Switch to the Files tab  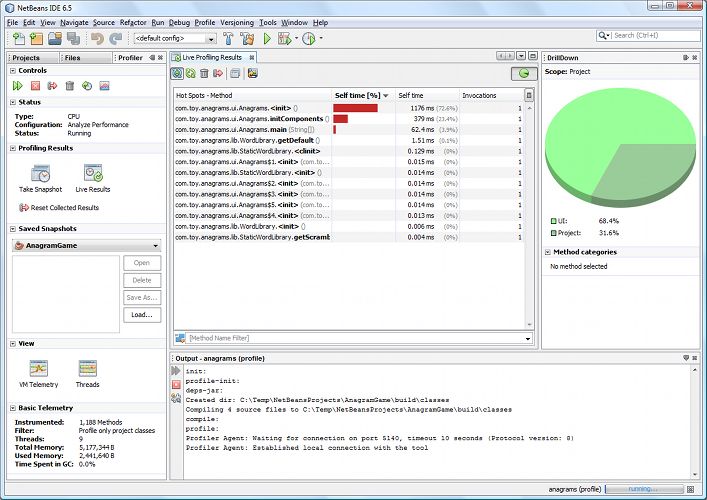click(86, 58)
